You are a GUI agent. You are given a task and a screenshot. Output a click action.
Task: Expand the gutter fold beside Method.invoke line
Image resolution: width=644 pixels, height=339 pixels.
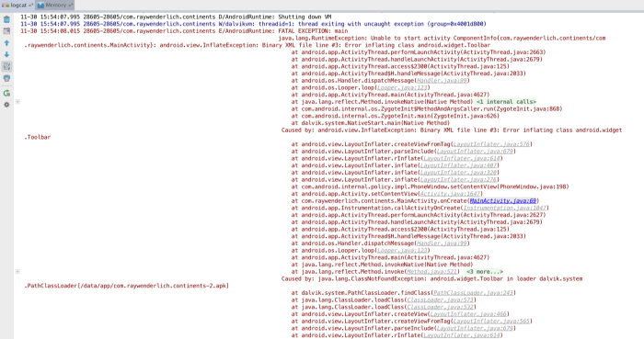pos(17,272)
